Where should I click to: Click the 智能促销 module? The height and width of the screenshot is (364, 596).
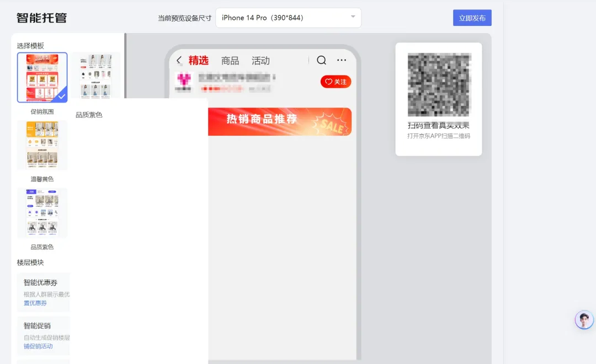(44, 335)
